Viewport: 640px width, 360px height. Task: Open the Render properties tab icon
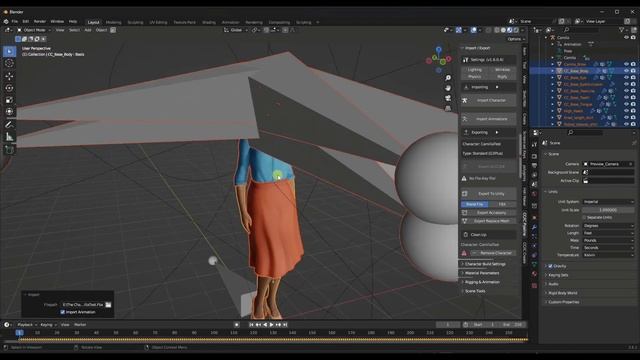coord(534,156)
